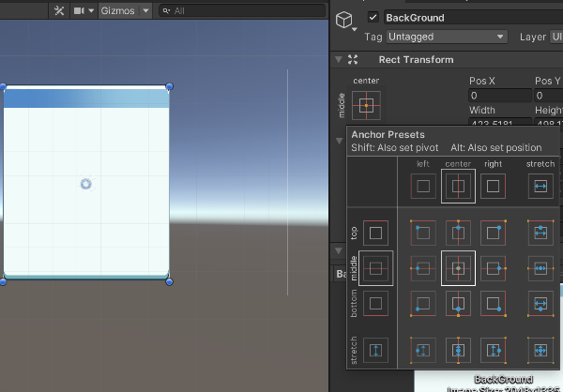Select the center horizontal anchor preset

(458, 186)
